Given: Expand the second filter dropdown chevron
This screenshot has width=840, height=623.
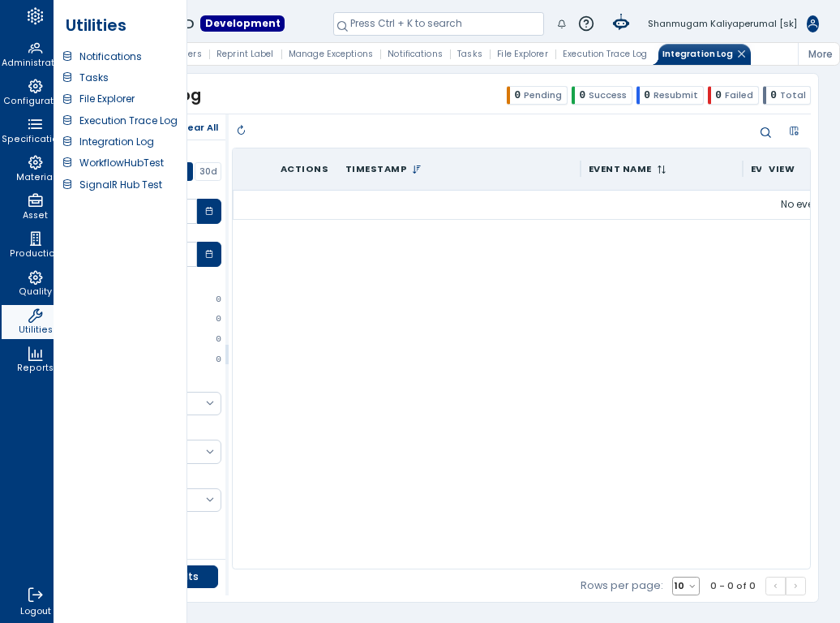Looking at the screenshot, I should coord(210,452).
